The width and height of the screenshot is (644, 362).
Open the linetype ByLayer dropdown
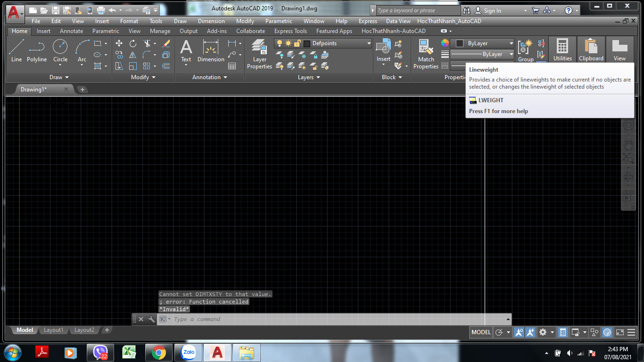[482, 55]
